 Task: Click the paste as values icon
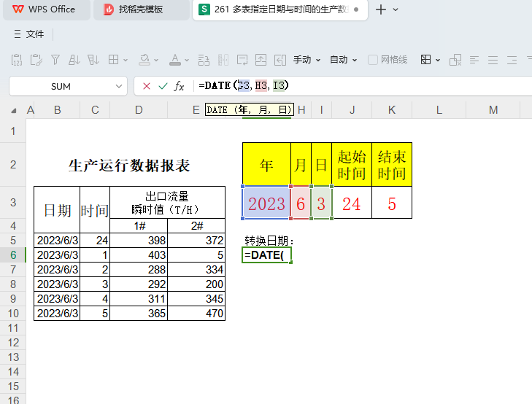pyautogui.click(x=17, y=60)
